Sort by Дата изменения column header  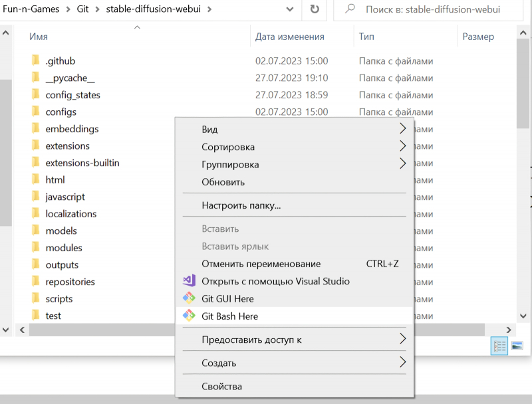tap(290, 37)
